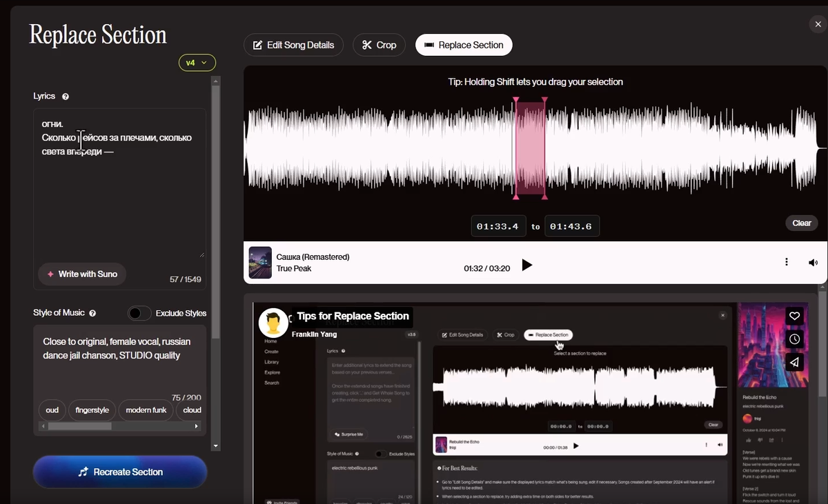
Task: Add the modern funk style tag
Action: (x=146, y=410)
